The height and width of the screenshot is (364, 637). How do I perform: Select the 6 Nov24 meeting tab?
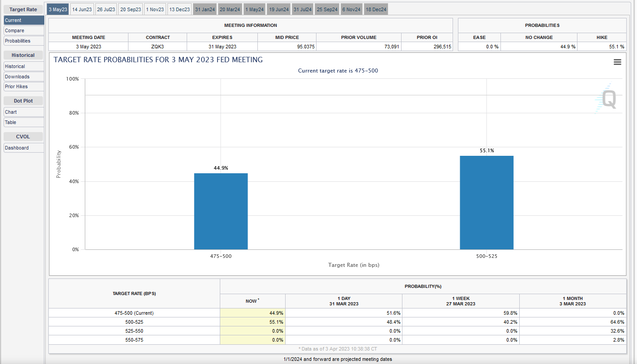point(351,9)
